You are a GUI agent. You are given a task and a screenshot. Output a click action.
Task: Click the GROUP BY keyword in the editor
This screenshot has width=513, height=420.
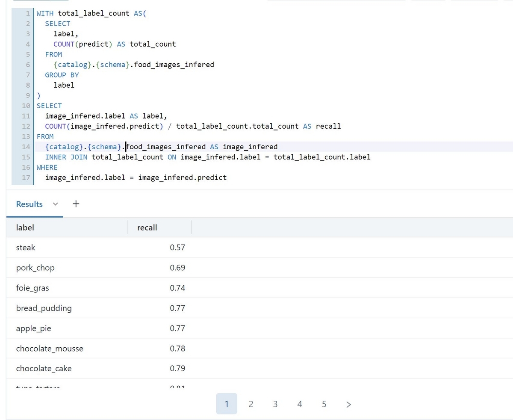click(62, 75)
